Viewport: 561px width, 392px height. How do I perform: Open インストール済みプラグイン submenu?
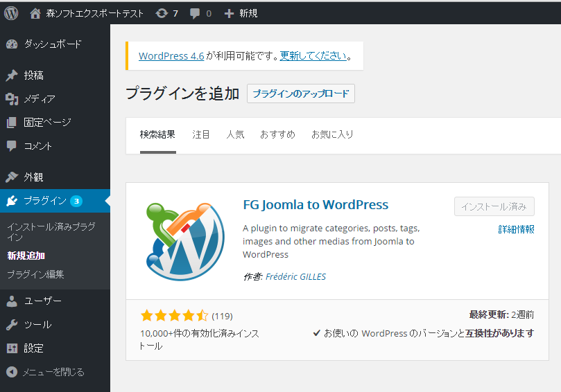tap(51, 231)
